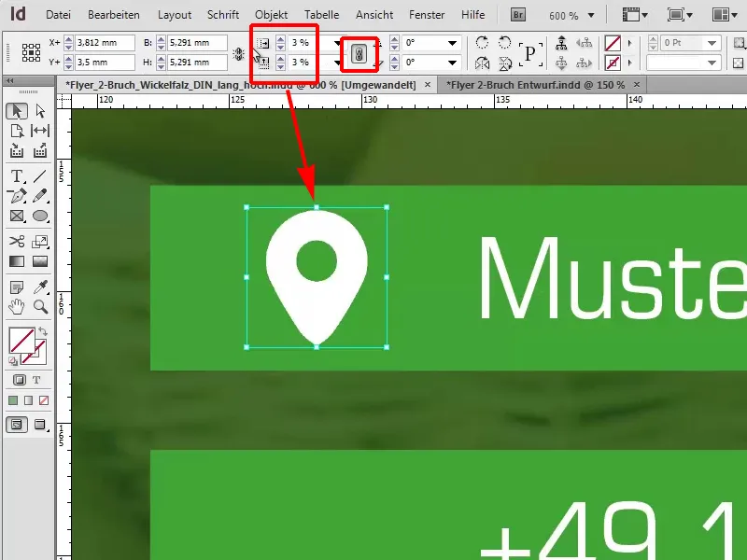Click the height field H 5,291 mm
This screenshot has height=560, width=747.
pyautogui.click(x=197, y=63)
